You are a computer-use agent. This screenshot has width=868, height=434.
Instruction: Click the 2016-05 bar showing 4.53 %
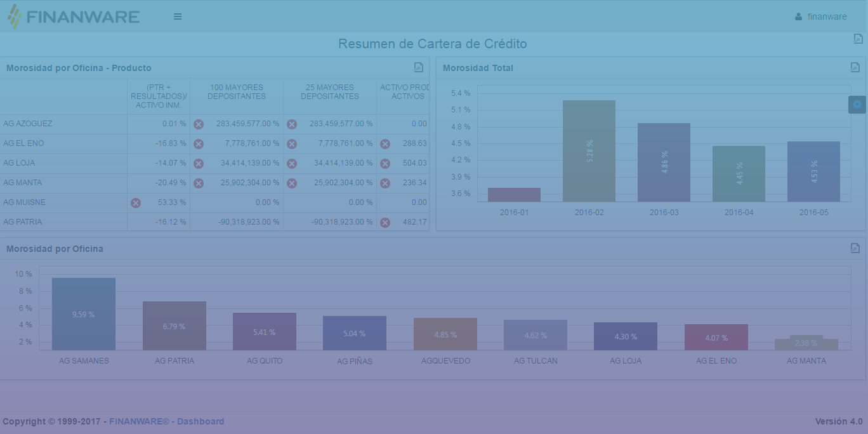(813, 171)
